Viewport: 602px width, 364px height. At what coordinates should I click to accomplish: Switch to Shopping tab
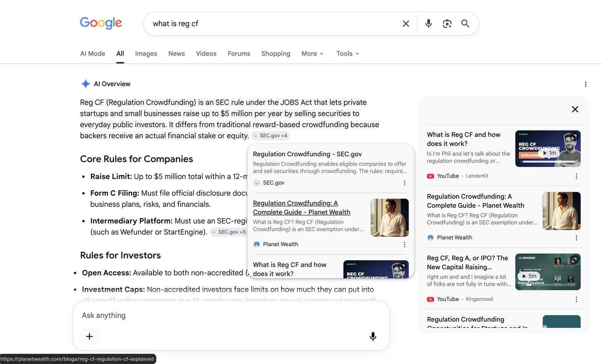pyautogui.click(x=276, y=54)
